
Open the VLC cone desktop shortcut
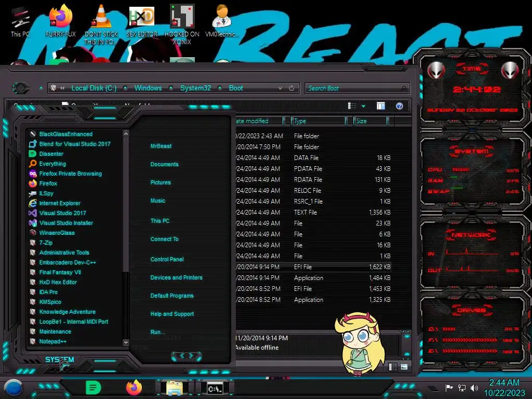click(x=101, y=24)
